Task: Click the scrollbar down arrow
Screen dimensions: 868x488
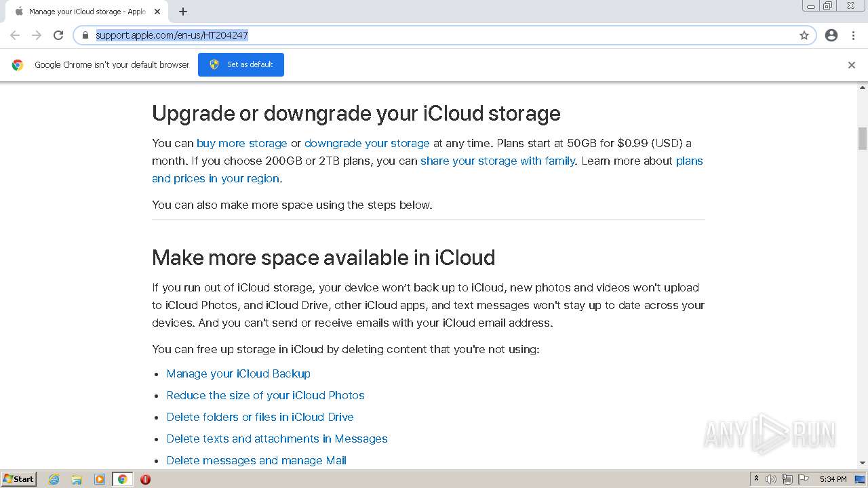Action: (863, 463)
